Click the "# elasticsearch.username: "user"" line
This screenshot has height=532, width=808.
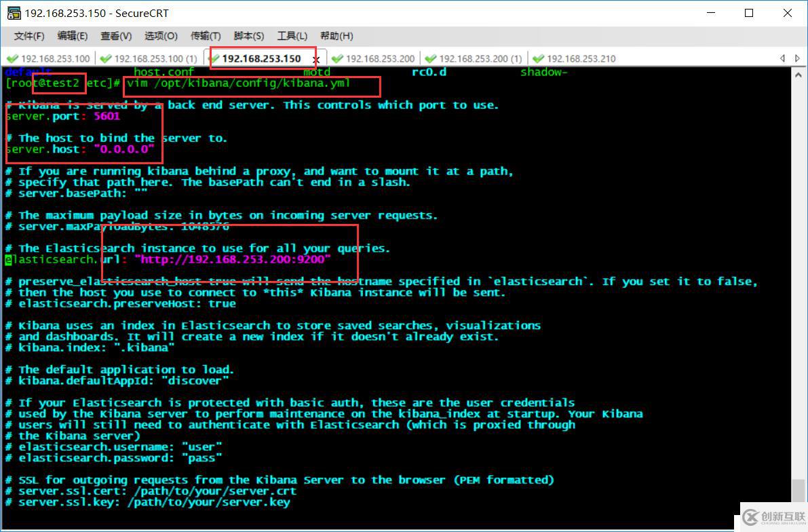coord(113,447)
